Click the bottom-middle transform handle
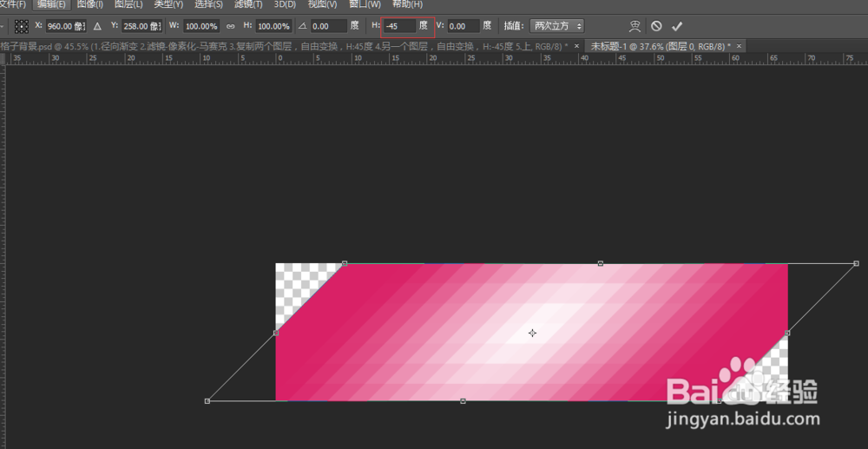The width and height of the screenshot is (868, 449). (463, 401)
